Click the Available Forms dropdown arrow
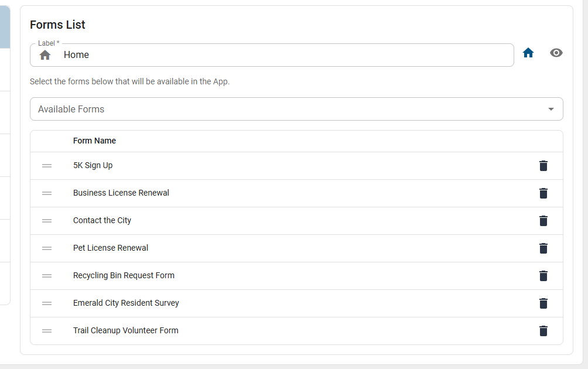Viewport: 588px width, 369px height. click(551, 109)
